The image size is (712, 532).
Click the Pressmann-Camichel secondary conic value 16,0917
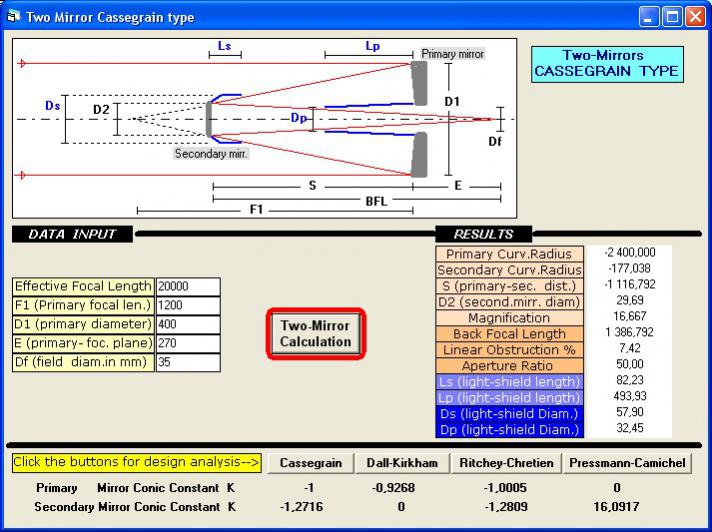(617, 507)
